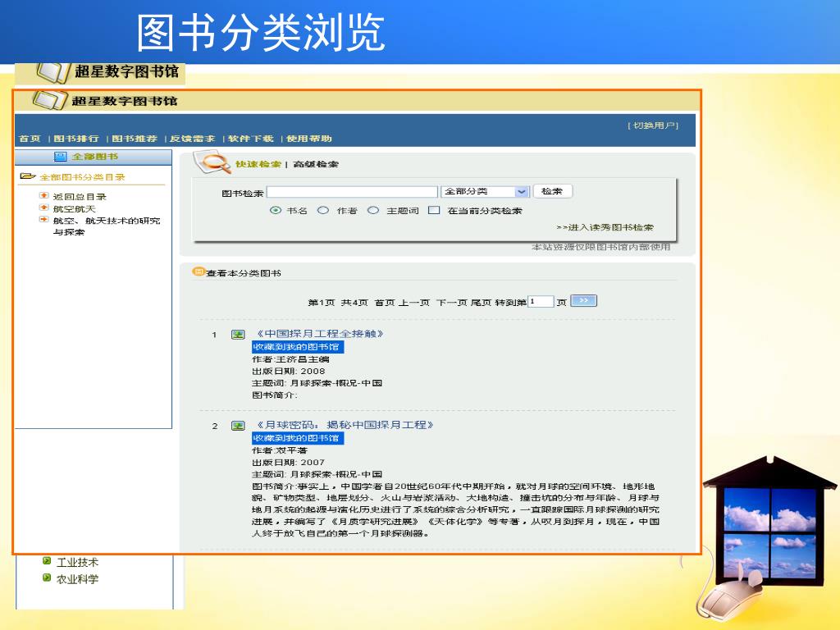Click 上一页 pagination link
The height and width of the screenshot is (630, 840).
pos(414,303)
